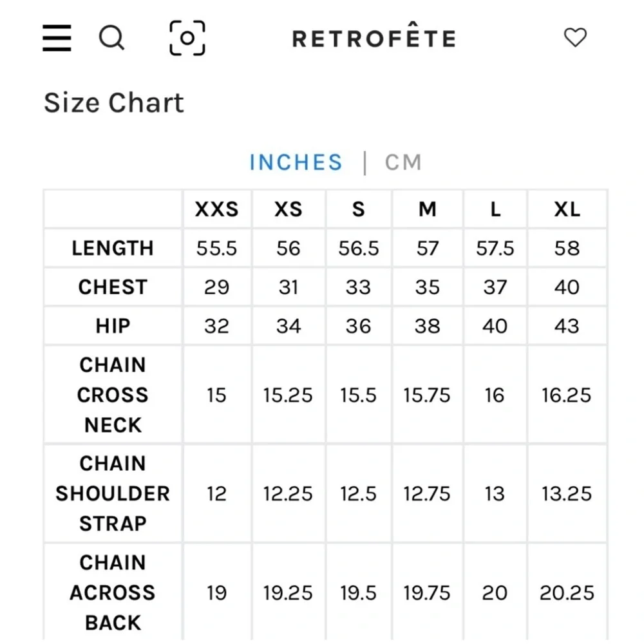Click the S size column header
The width and height of the screenshot is (644, 644).
coord(358,209)
